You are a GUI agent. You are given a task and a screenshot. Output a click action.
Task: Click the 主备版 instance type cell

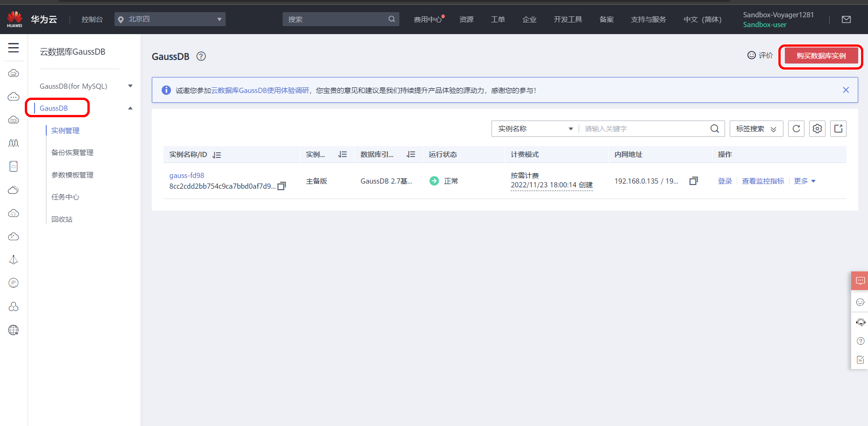(x=316, y=181)
